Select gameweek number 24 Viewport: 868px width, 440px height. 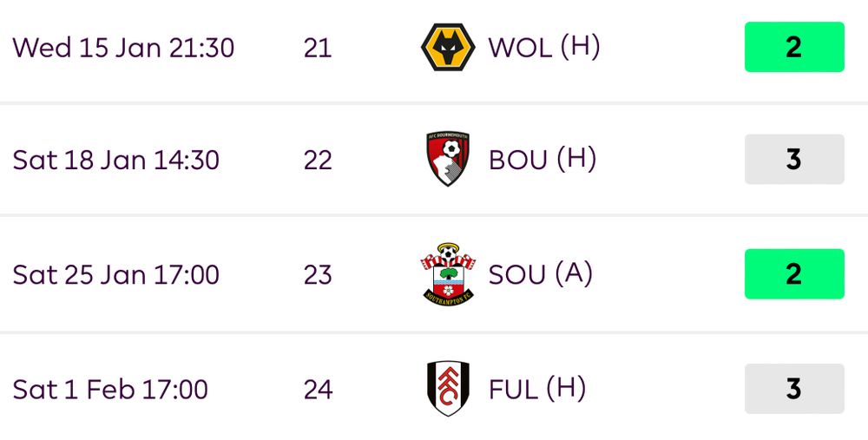[318, 390]
